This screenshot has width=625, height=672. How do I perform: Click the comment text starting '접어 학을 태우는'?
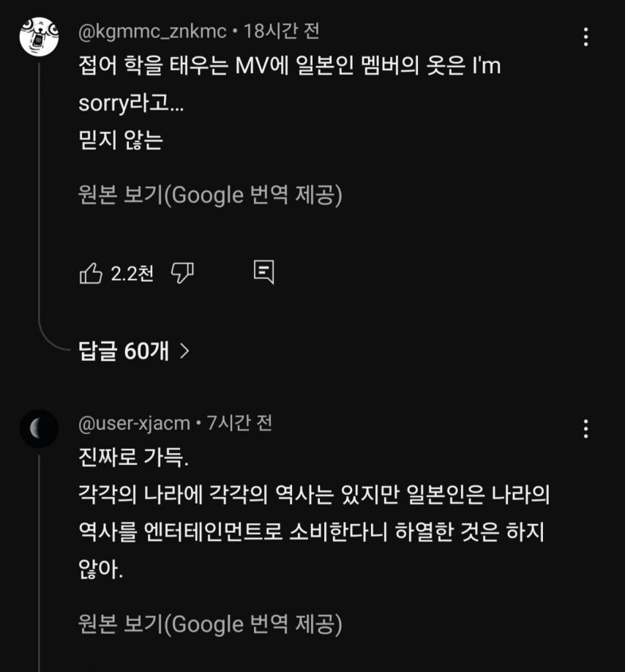coord(289,67)
